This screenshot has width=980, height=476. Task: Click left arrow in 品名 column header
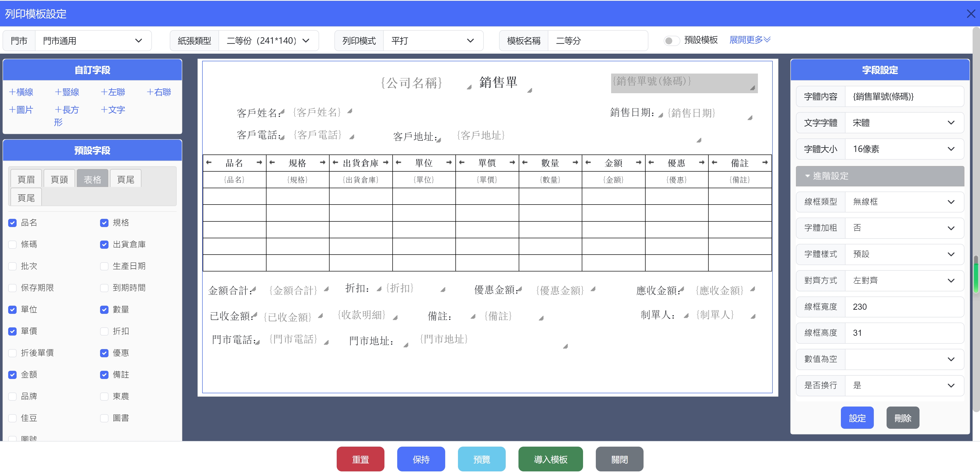pos(209,162)
